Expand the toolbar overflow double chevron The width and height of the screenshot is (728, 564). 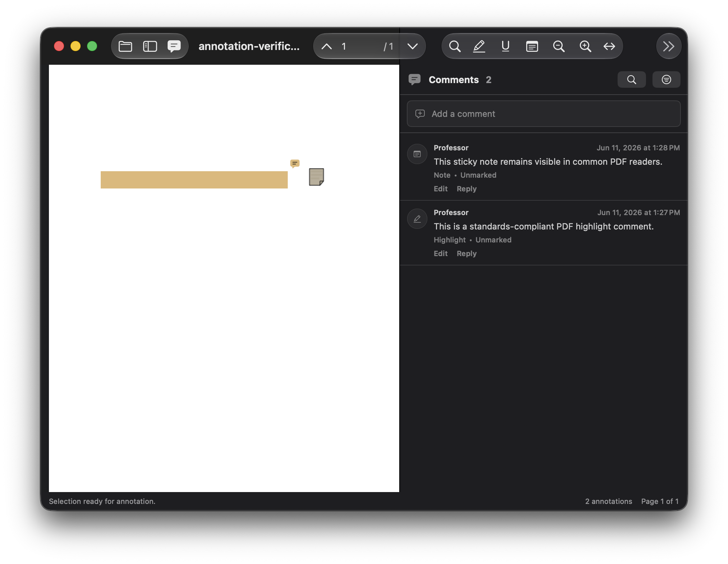pyautogui.click(x=669, y=46)
